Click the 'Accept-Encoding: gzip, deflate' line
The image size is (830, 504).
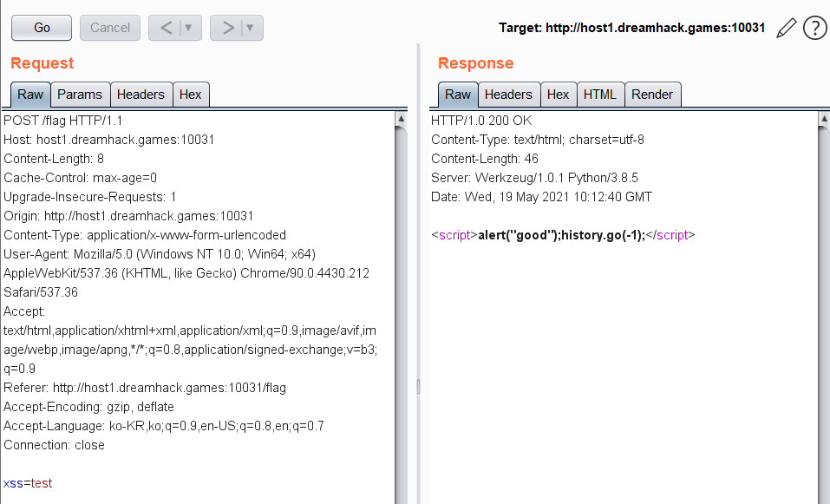tap(88, 407)
